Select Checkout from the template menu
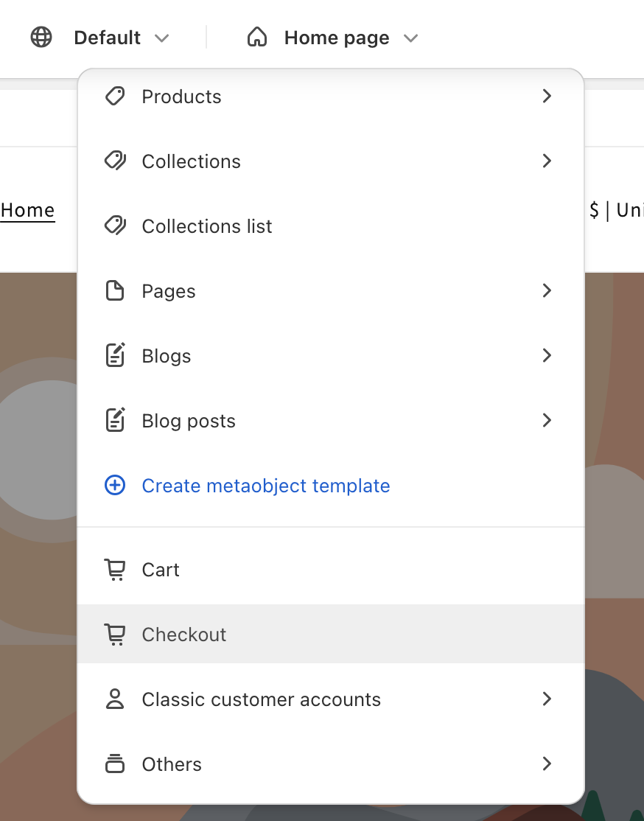This screenshot has height=821, width=644. click(330, 634)
